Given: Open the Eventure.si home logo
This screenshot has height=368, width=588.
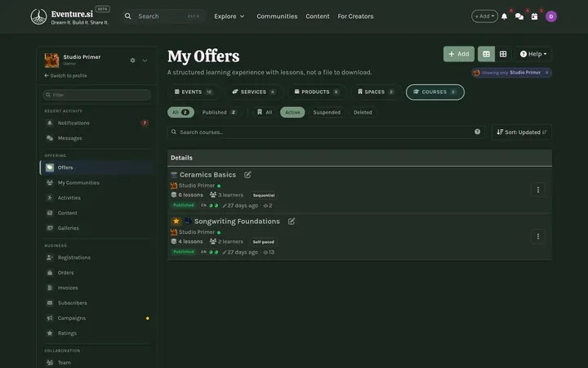Looking at the screenshot, I should coord(69,16).
